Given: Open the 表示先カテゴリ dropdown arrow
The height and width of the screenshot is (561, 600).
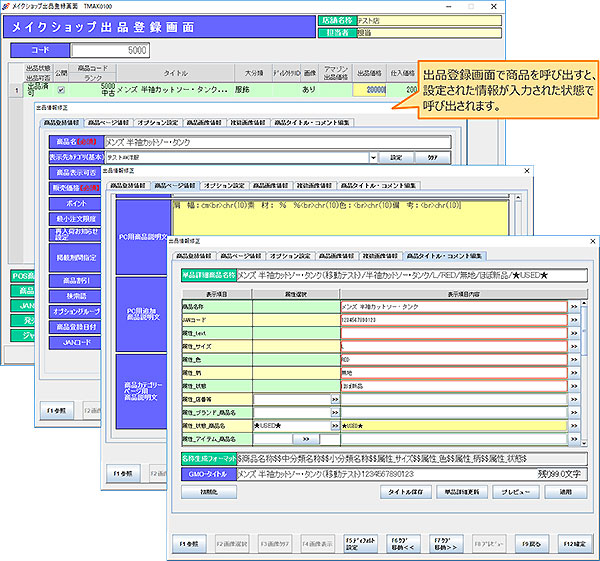Looking at the screenshot, I should tap(372, 157).
